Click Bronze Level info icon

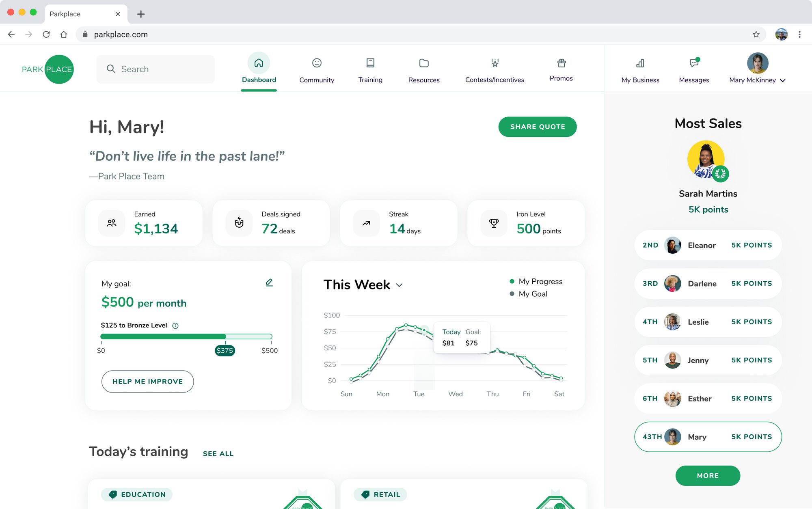[x=175, y=326]
